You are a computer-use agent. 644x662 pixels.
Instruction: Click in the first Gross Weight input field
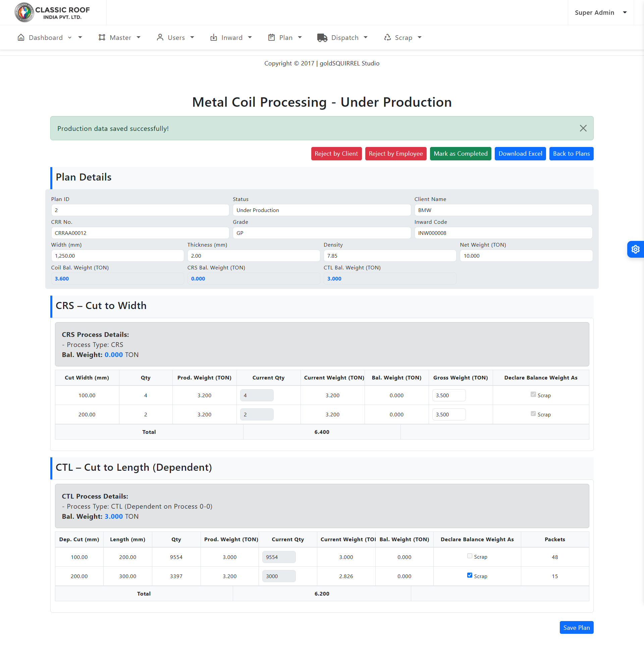coord(448,395)
